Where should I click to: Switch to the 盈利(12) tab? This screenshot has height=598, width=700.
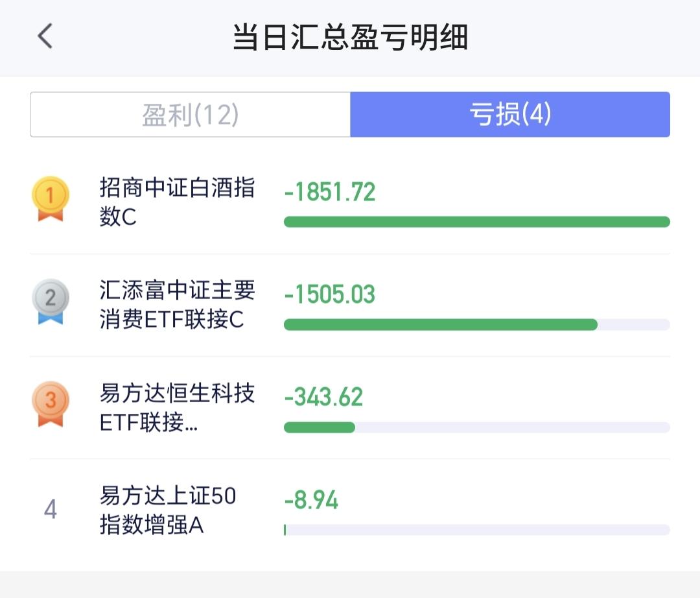[x=190, y=114]
